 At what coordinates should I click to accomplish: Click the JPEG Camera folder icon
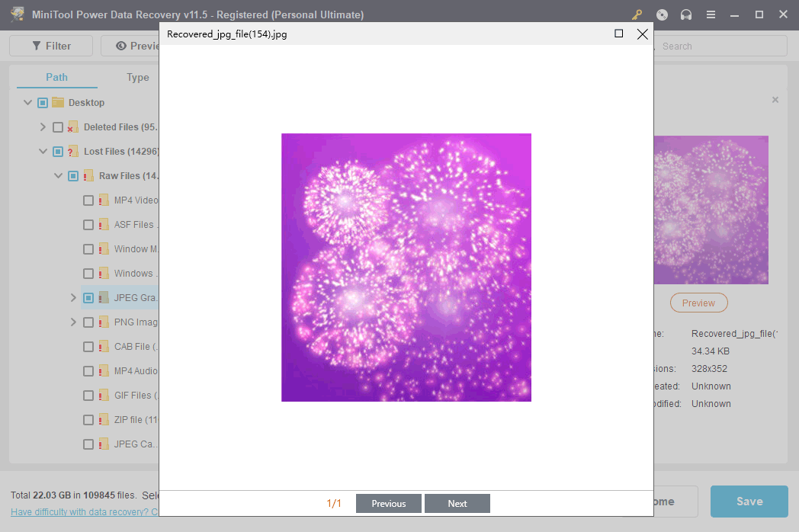(104, 444)
